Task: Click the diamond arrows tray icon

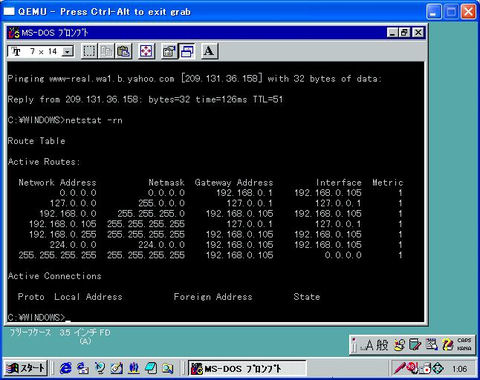Action: coord(438,368)
